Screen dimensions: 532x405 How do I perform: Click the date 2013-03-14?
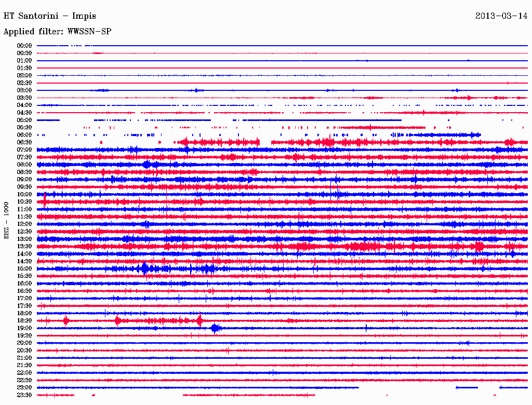pyautogui.click(x=501, y=16)
